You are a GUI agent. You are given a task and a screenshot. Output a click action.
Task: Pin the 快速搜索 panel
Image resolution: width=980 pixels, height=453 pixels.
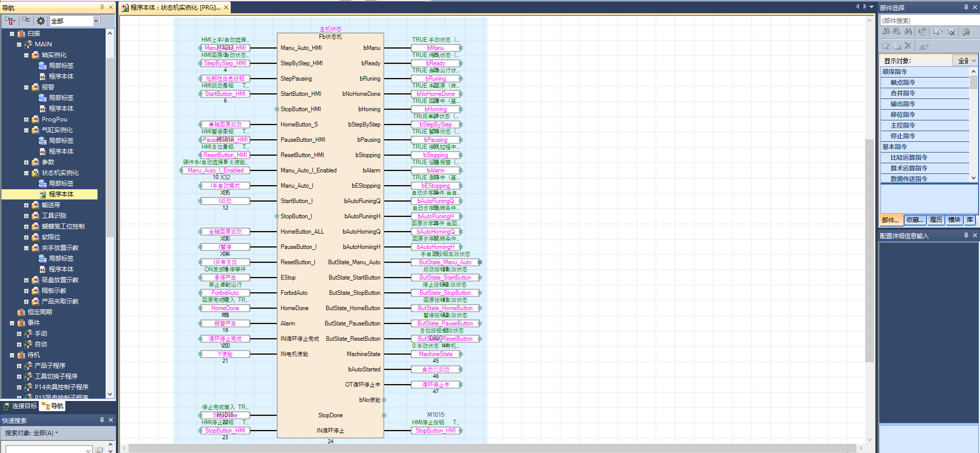click(102, 420)
